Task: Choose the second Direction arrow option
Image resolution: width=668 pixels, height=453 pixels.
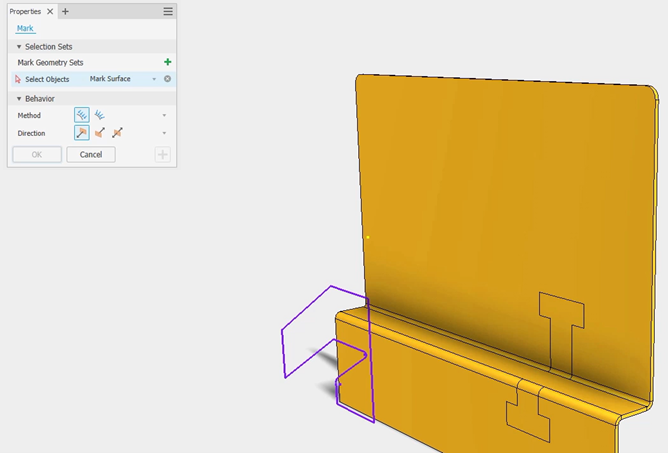Action: pos(100,133)
